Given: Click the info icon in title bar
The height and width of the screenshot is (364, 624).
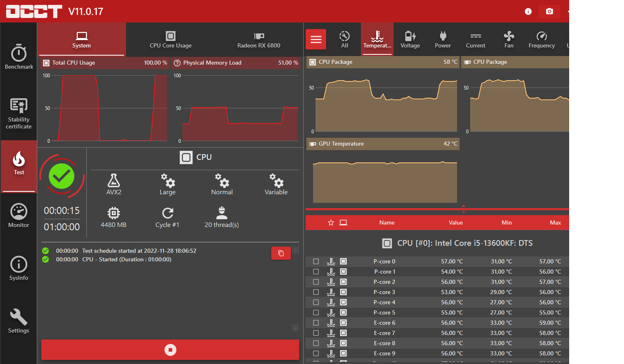Looking at the screenshot, I should (528, 11).
